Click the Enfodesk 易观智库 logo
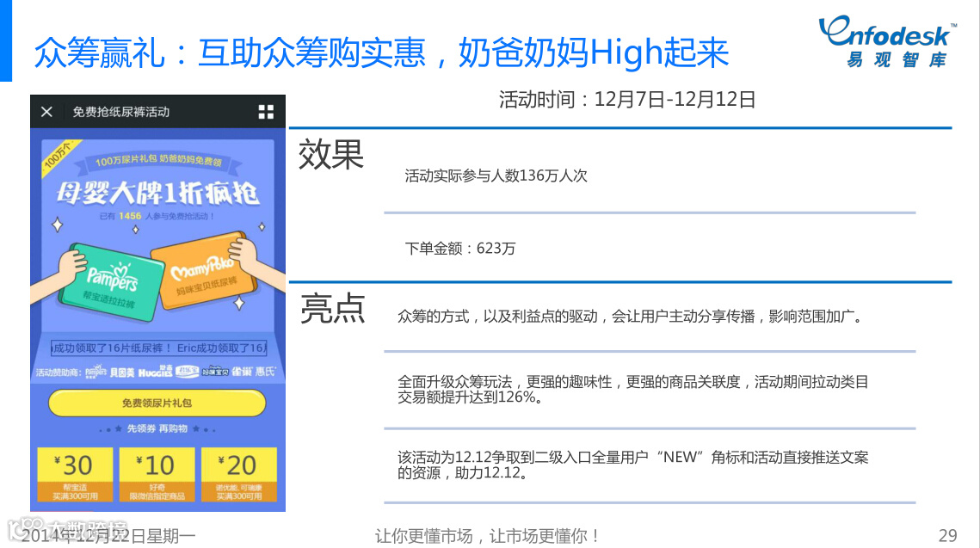The height and width of the screenshot is (548, 980). pos(887,41)
